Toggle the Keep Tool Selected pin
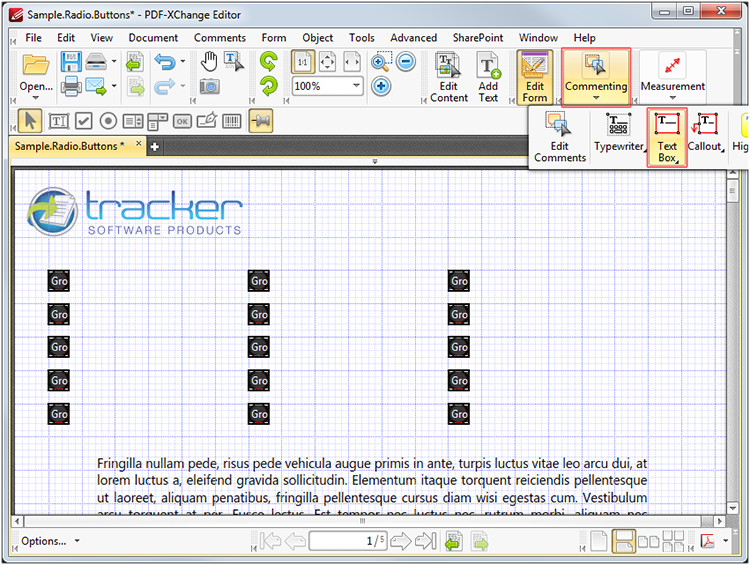Image resolution: width=750 pixels, height=565 pixels. pos(261,121)
